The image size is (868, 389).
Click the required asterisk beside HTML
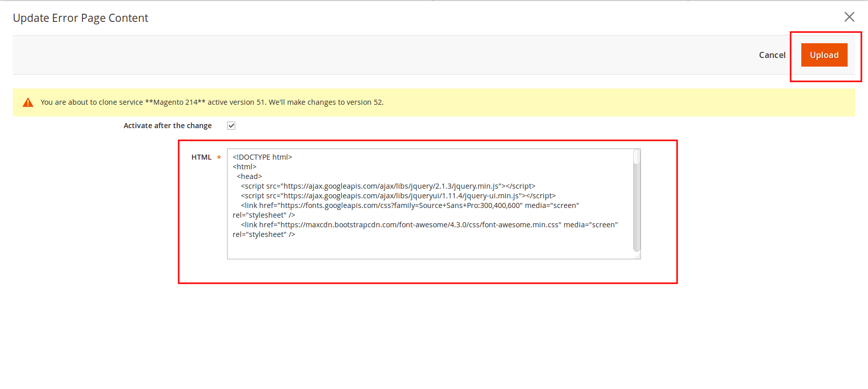click(219, 158)
